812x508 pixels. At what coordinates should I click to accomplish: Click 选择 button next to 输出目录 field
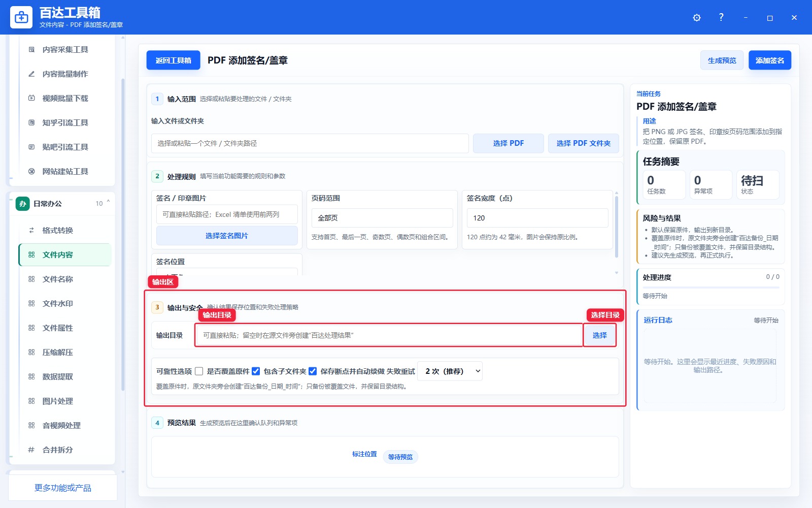point(600,335)
